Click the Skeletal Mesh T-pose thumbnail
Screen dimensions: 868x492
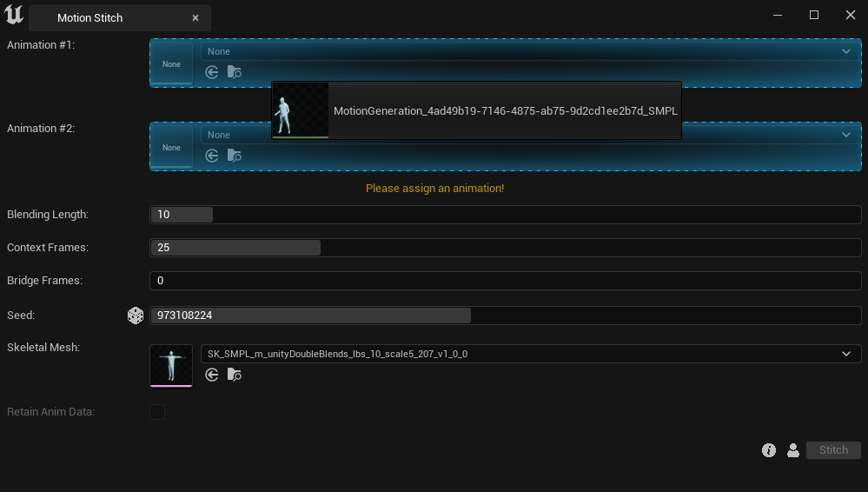tap(171, 366)
